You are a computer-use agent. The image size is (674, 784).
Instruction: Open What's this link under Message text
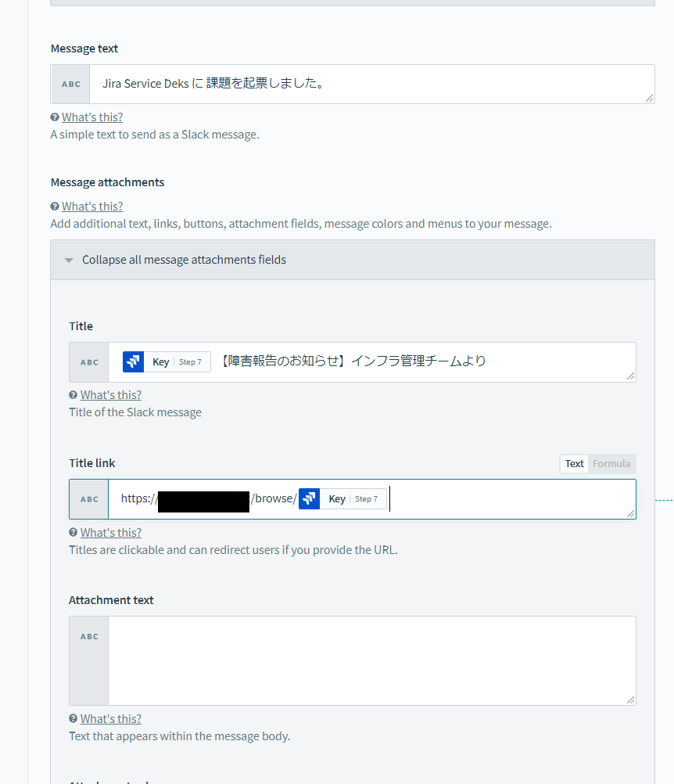coord(92,117)
